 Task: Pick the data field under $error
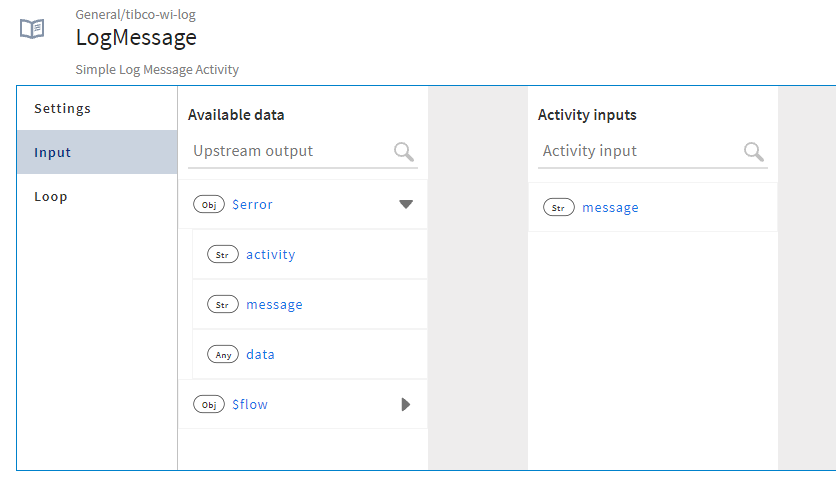tap(260, 354)
